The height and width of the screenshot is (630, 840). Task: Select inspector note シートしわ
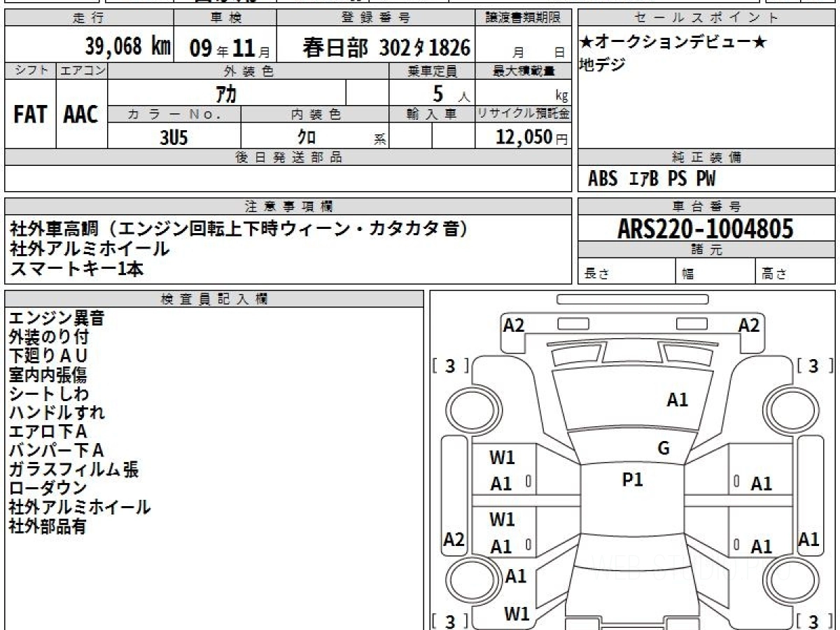coord(49,394)
